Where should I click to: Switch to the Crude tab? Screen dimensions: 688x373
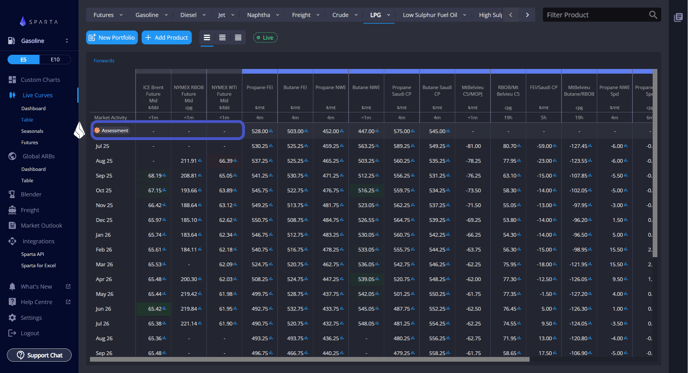coord(340,15)
